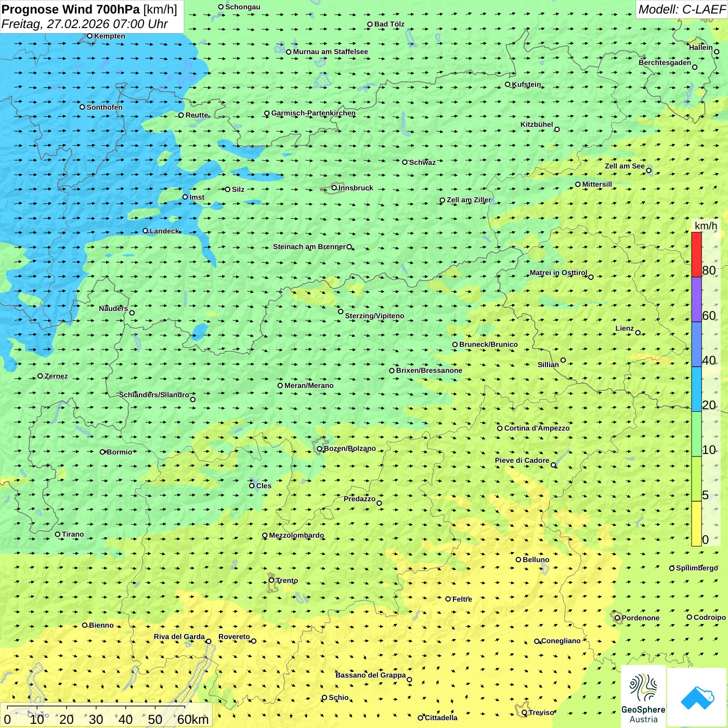Click the 'Bienno' label
The height and width of the screenshot is (728, 728).
(x=101, y=625)
